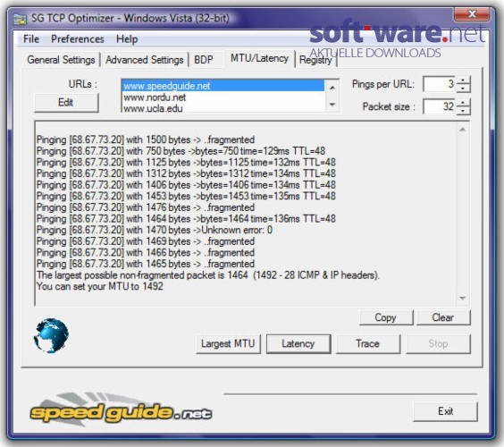
Task: Run the Largest MTU test
Action: pyautogui.click(x=228, y=344)
